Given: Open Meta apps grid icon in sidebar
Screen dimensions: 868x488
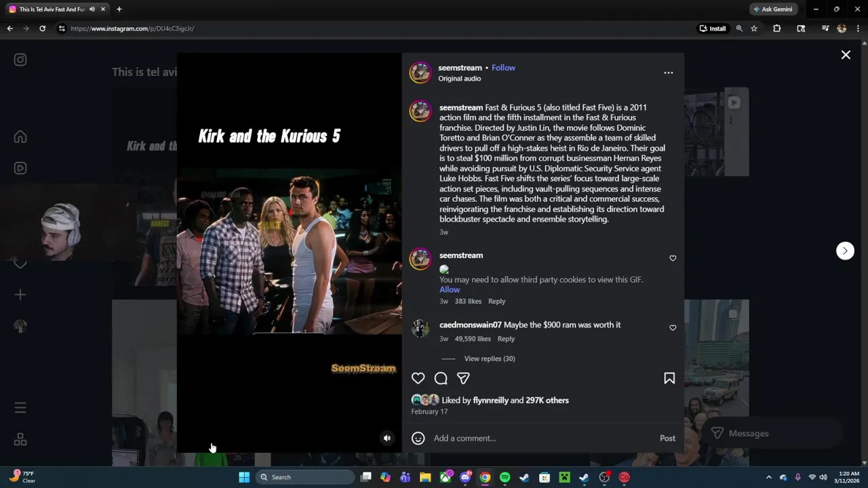Looking at the screenshot, I should (20, 440).
